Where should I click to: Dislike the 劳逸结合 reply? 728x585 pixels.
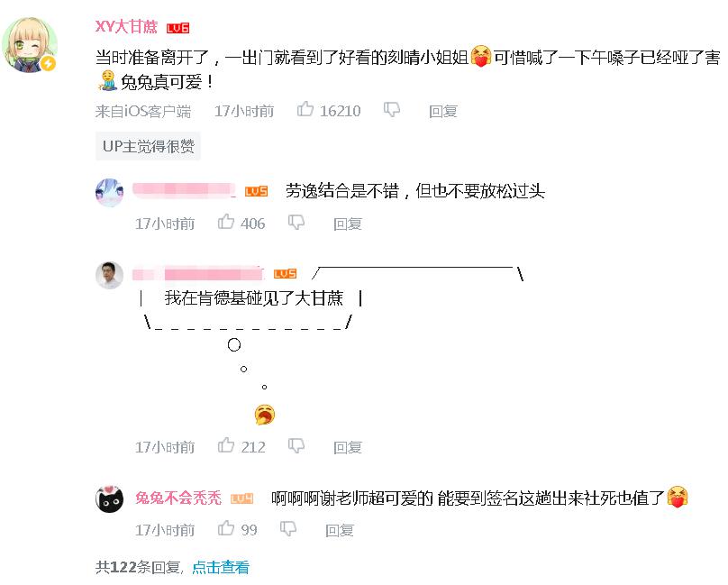(x=296, y=223)
